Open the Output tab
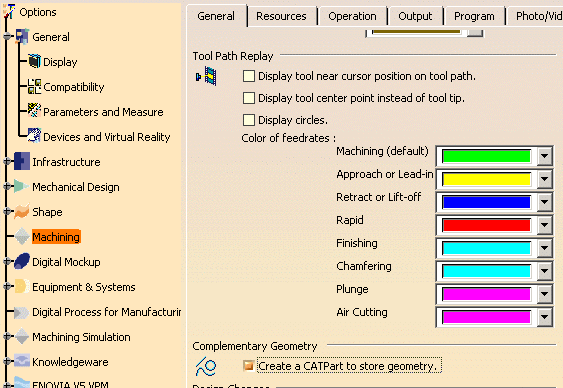 [x=415, y=16]
